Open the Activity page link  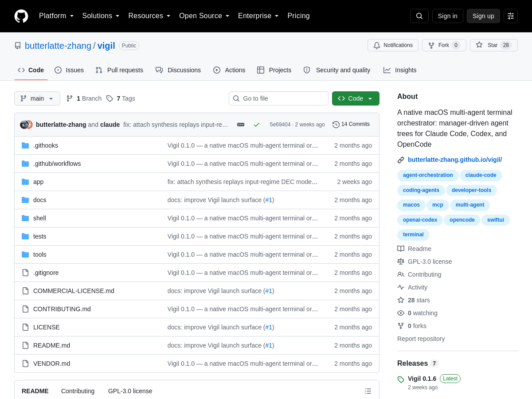pyautogui.click(x=418, y=287)
